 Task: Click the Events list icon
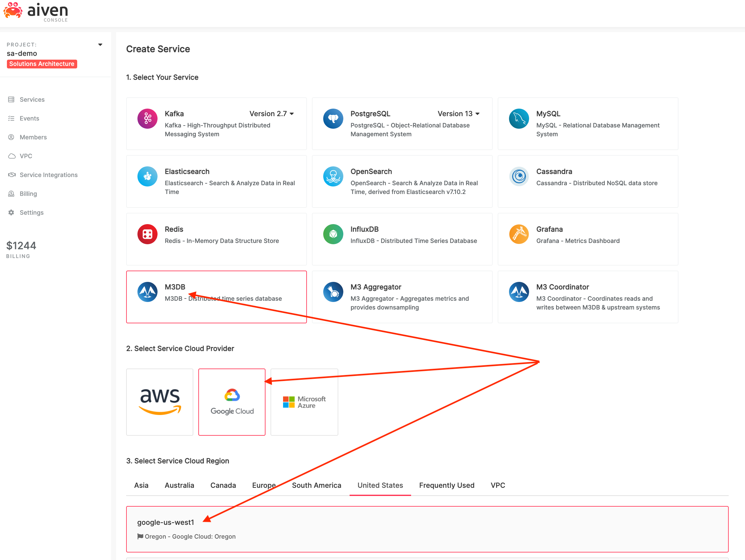(11, 118)
